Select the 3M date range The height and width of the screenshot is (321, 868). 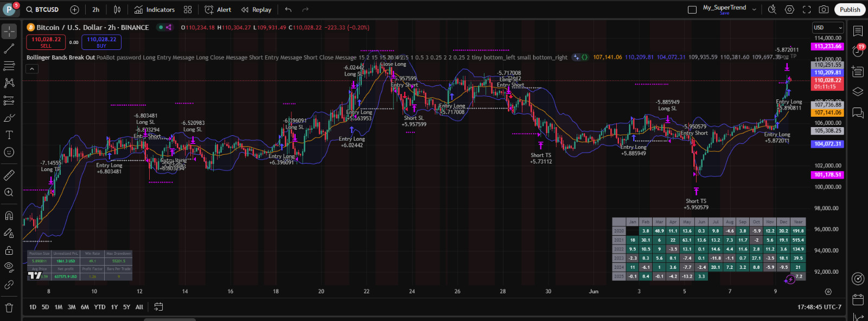[x=72, y=307]
